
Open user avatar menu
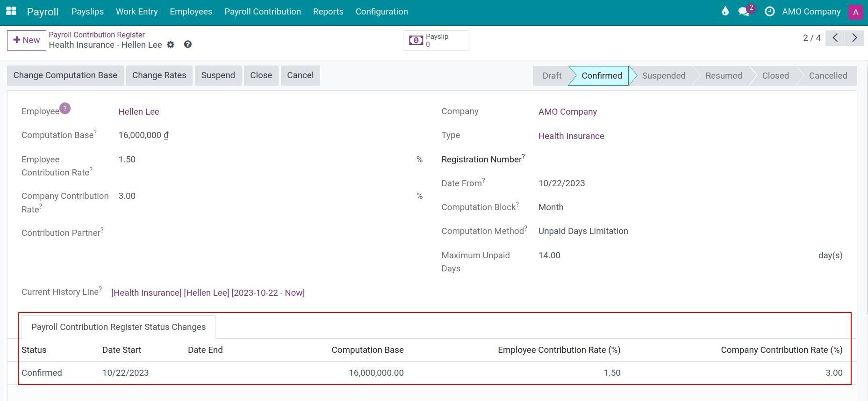(x=855, y=12)
